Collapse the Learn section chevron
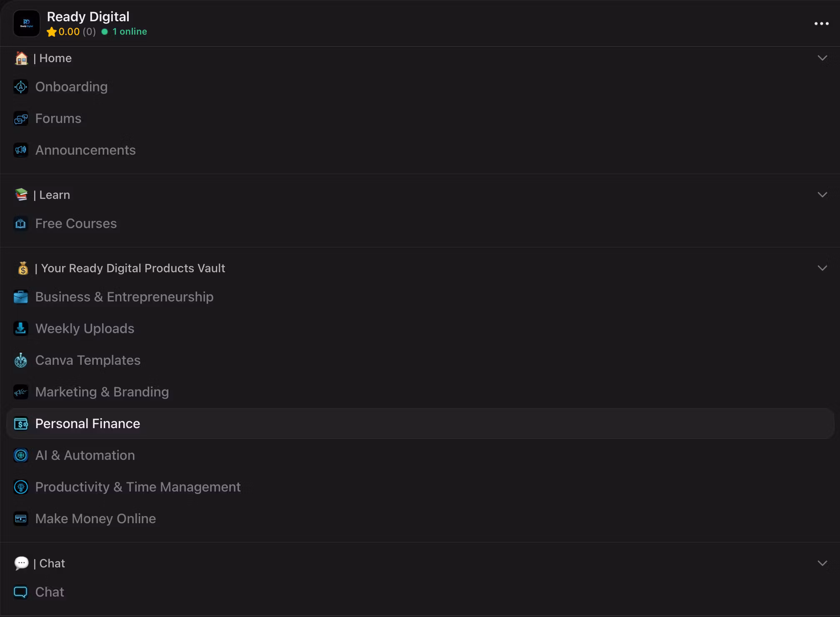 click(822, 195)
